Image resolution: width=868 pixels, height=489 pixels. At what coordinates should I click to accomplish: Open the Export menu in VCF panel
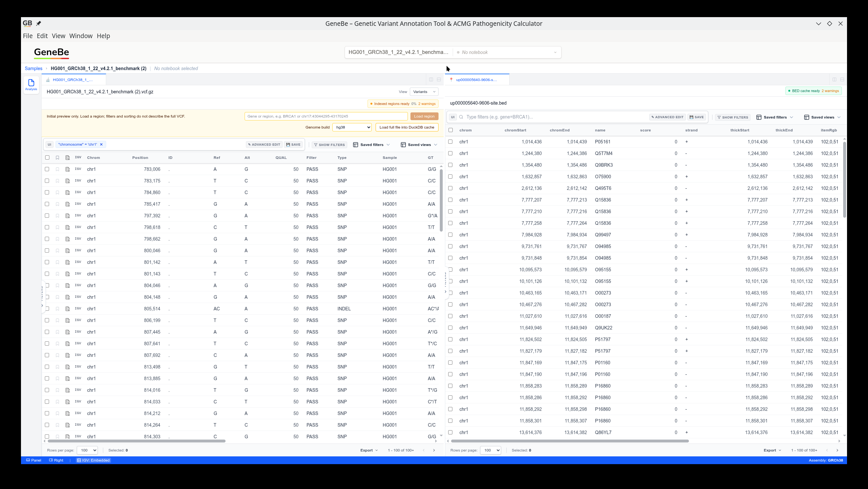click(369, 450)
